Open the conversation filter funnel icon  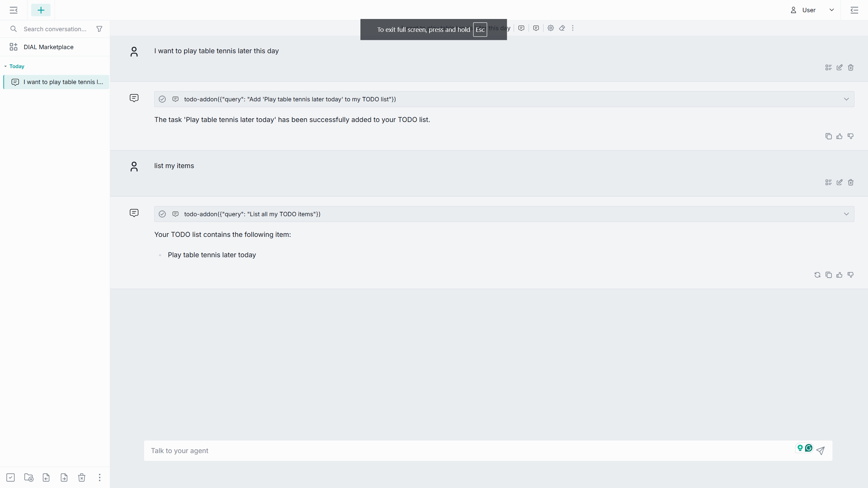click(x=99, y=29)
